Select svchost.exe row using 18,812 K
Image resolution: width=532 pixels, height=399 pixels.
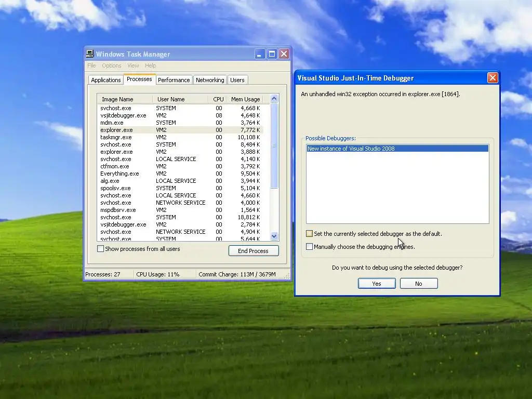180,217
